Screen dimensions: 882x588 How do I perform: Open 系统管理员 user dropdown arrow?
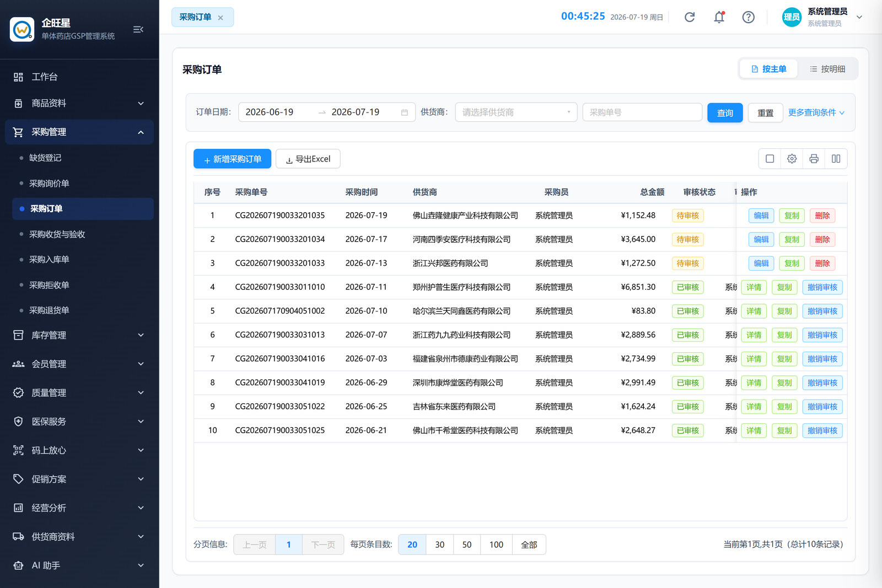click(x=859, y=17)
